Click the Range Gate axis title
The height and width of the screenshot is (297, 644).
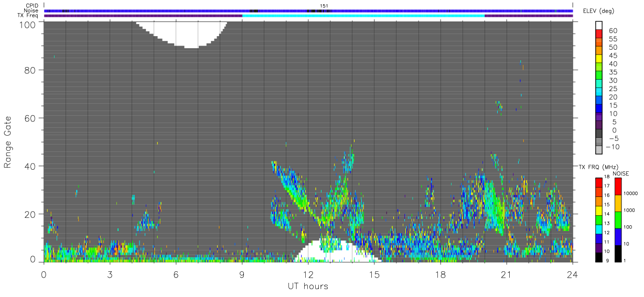coord(8,141)
